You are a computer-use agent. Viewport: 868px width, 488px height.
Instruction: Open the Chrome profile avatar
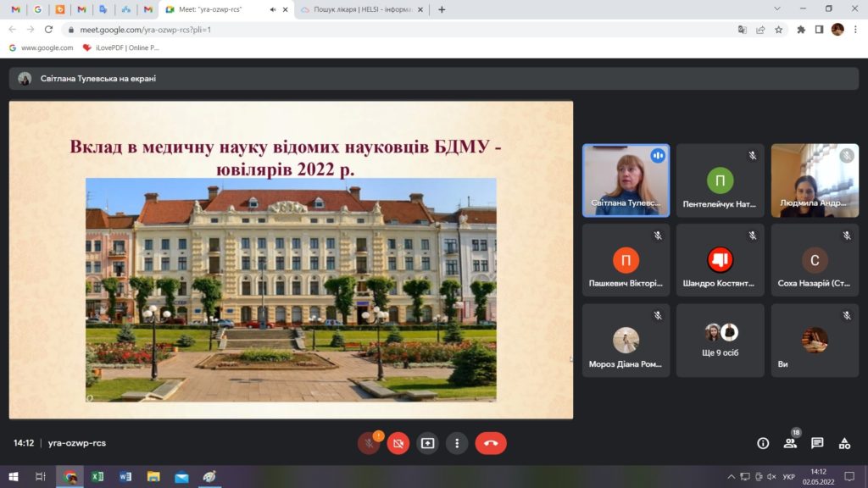pos(837,30)
